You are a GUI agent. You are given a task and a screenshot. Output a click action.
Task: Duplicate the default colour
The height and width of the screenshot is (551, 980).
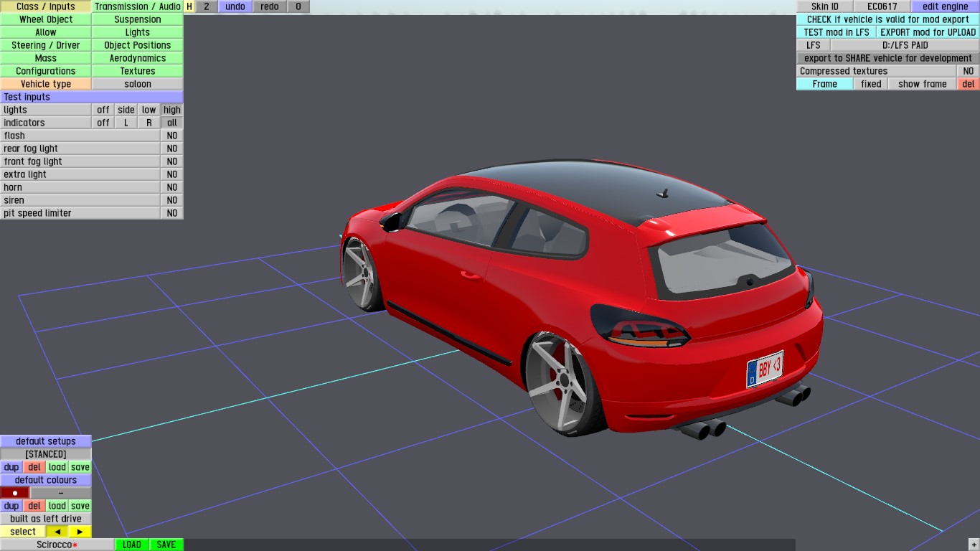(11, 506)
